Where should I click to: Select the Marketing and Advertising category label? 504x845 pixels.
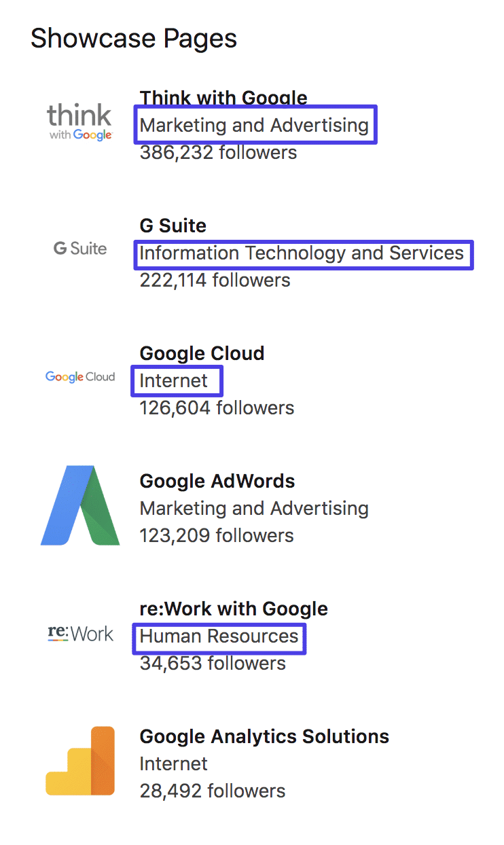coord(255,125)
